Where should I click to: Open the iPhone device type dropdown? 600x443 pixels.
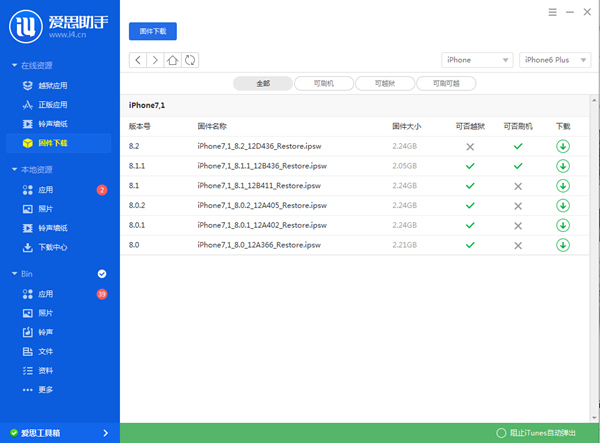tap(477, 60)
